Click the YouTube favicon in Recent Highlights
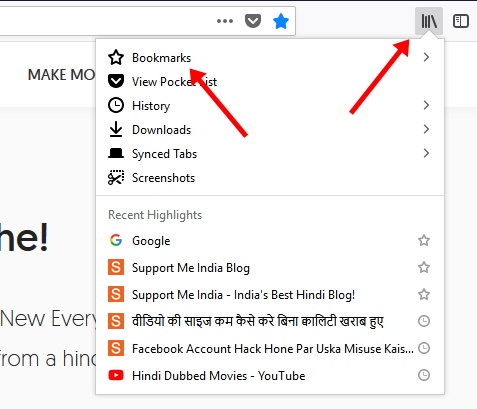The height and width of the screenshot is (409, 477). (116, 375)
